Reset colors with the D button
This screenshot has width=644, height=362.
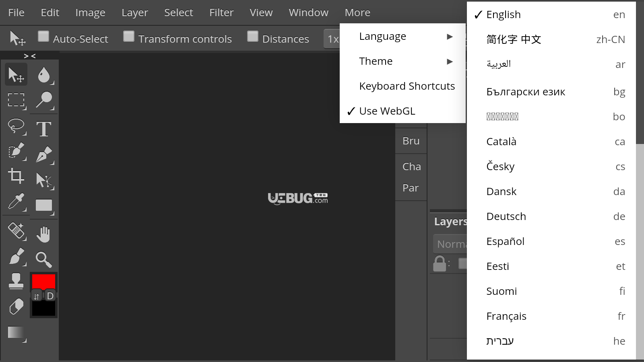pos(50,296)
